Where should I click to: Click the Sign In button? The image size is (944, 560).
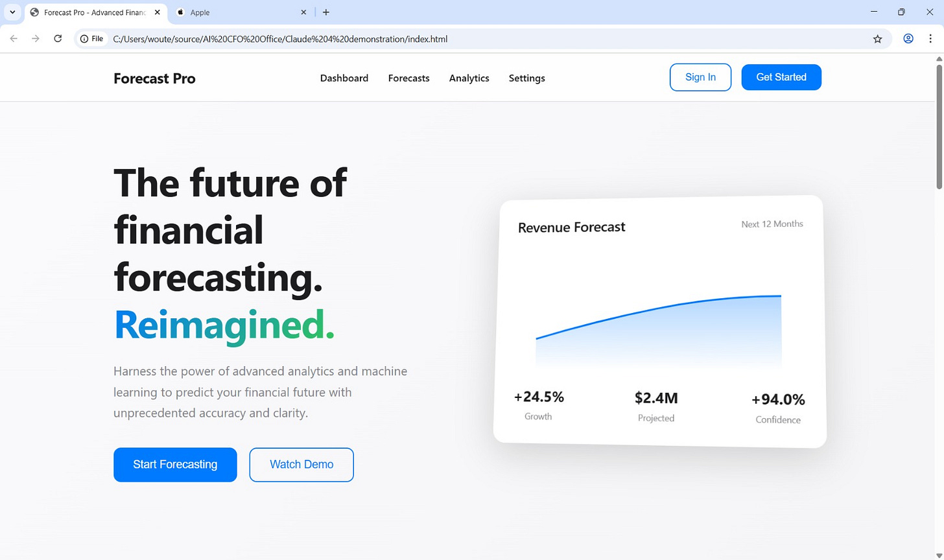(700, 77)
